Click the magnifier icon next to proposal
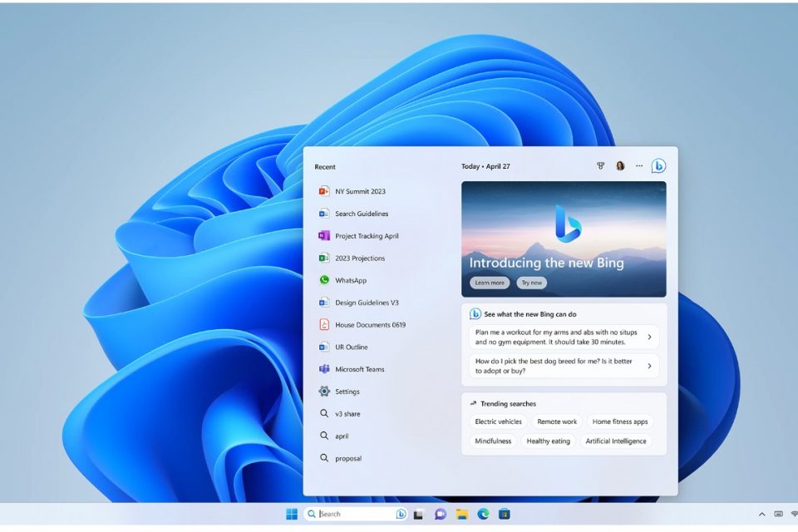 pos(324,458)
